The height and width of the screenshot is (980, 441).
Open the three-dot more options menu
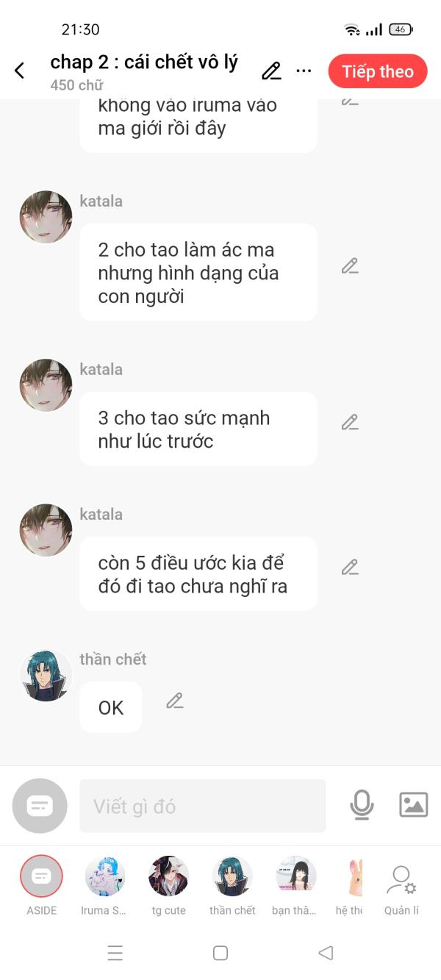point(304,71)
